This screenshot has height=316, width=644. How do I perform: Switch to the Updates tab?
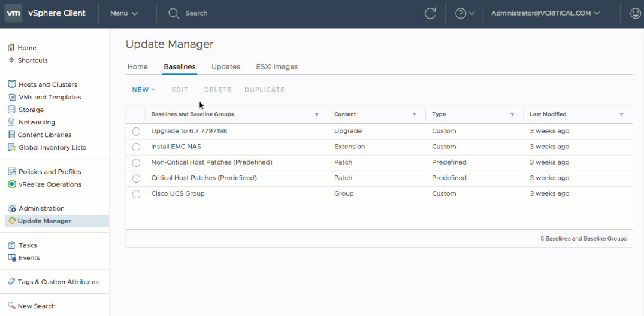click(x=226, y=66)
